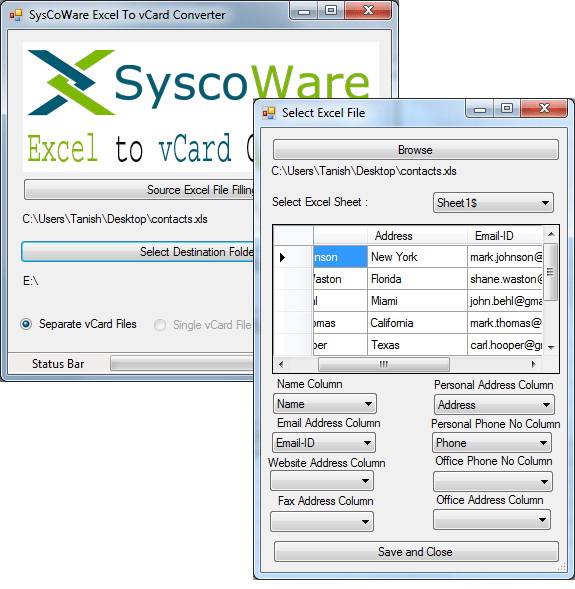This screenshot has height=589, width=575.
Task: Click the shane.waston email cell
Action: 504,279
